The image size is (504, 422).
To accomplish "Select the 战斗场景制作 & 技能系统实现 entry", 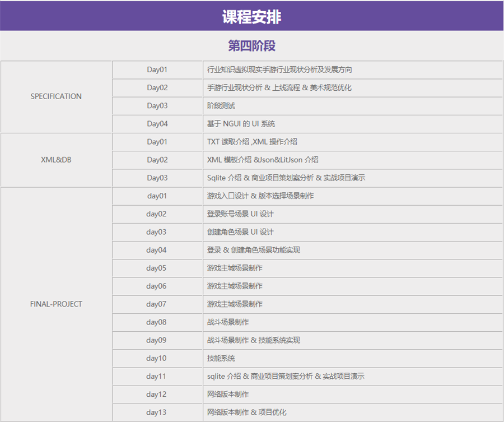I will click(254, 340).
